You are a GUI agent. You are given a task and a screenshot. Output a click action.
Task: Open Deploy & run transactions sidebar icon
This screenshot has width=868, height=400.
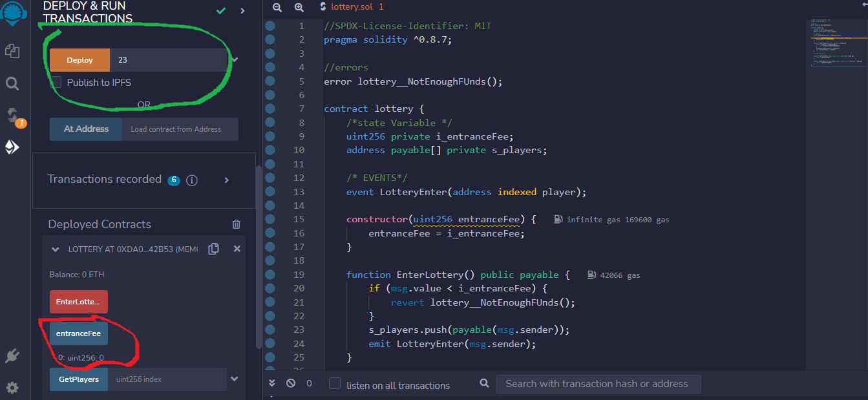coord(12,148)
